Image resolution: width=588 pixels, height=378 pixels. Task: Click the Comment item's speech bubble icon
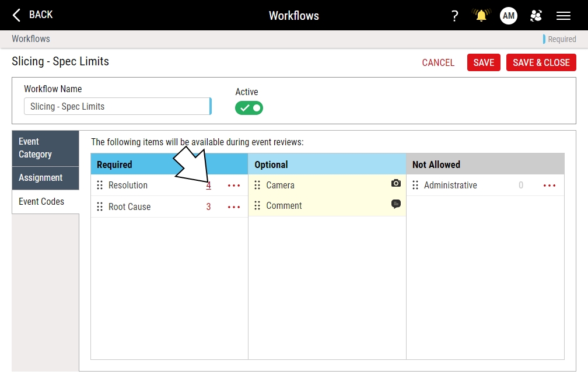[396, 204]
